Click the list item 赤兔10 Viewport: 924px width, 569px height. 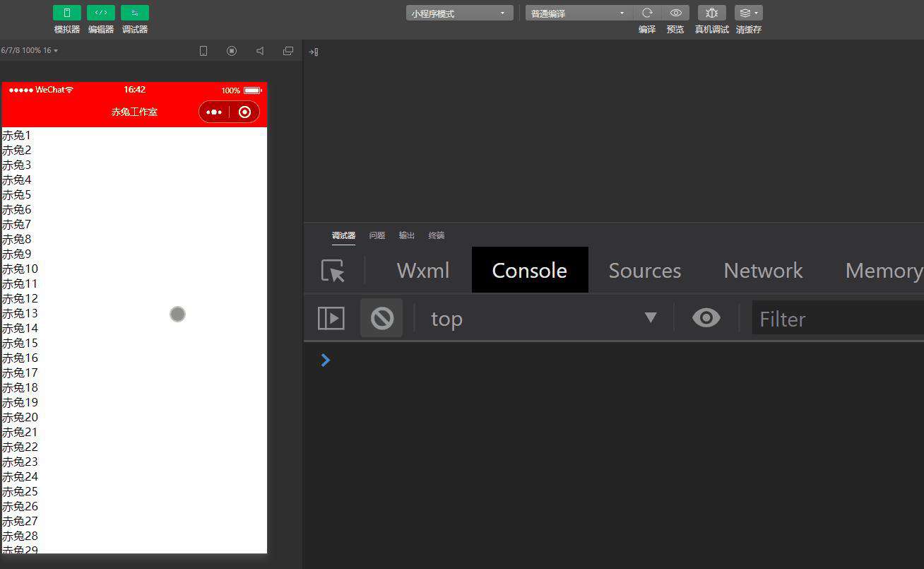pyautogui.click(x=20, y=269)
